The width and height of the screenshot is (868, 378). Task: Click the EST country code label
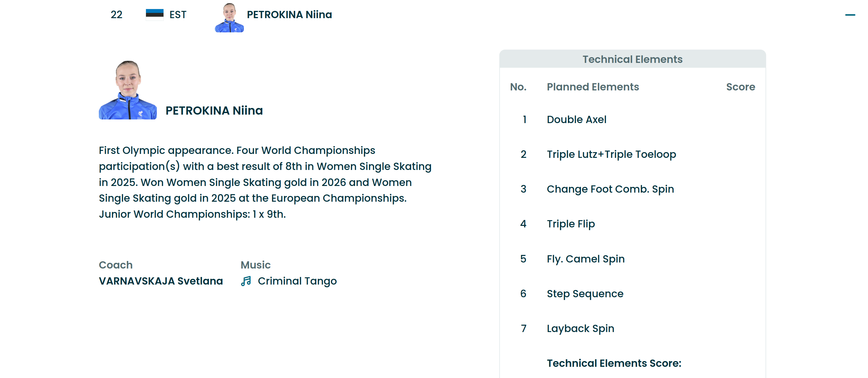pos(178,15)
